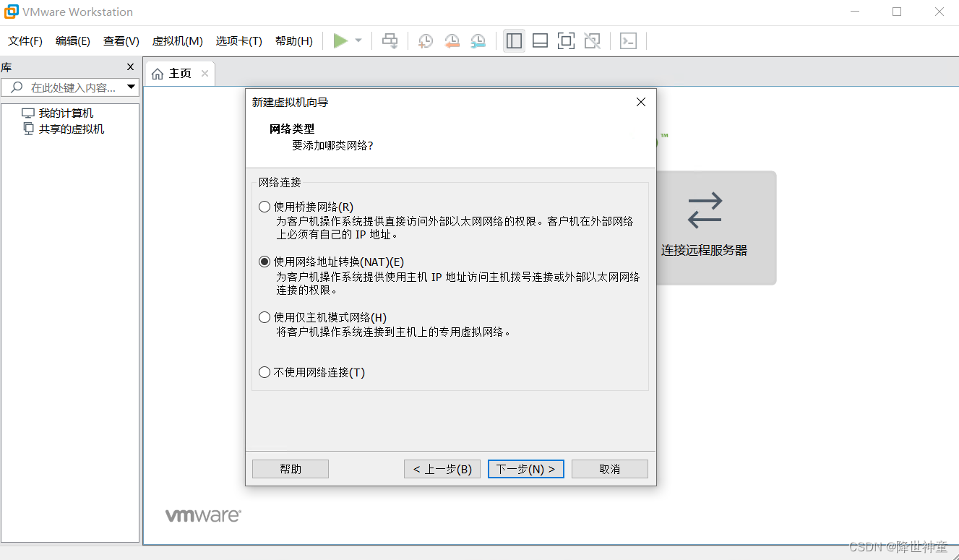The image size is (959, 560).
Task: Click the 取消 button
Action: (x=610, y=469)
